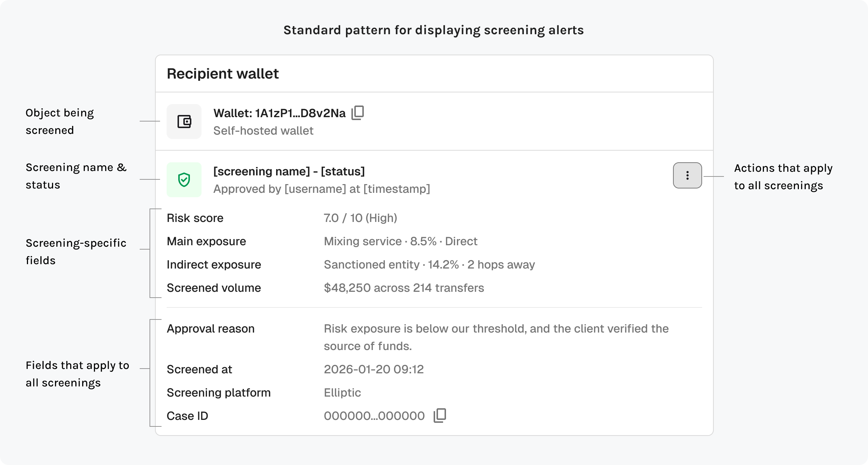Click the [screening name] - [status] title
868x465 pixels.
coord(289,171)
